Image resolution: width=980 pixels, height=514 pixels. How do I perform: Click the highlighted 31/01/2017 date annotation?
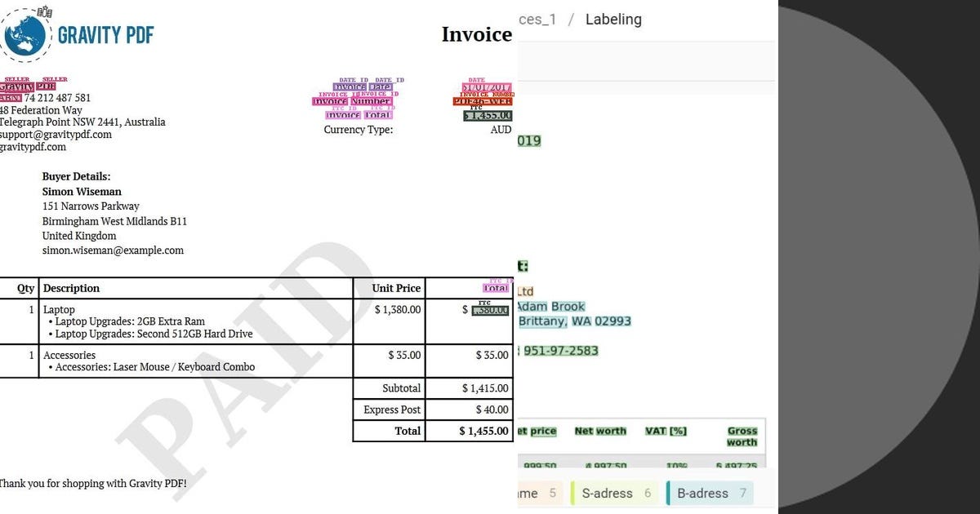[x=487, y=86]
